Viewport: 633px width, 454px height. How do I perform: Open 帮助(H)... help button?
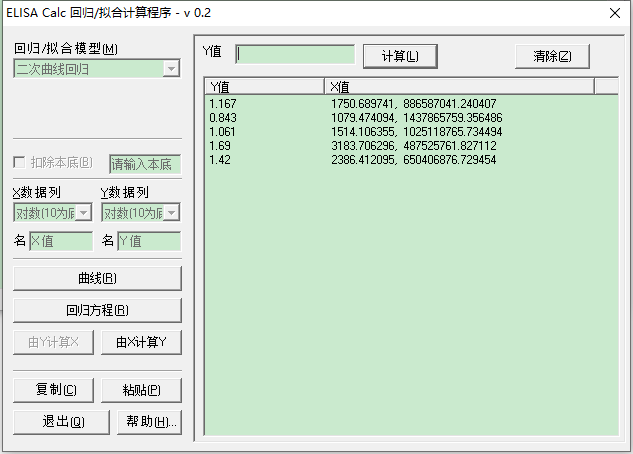[x=149, y=422]
